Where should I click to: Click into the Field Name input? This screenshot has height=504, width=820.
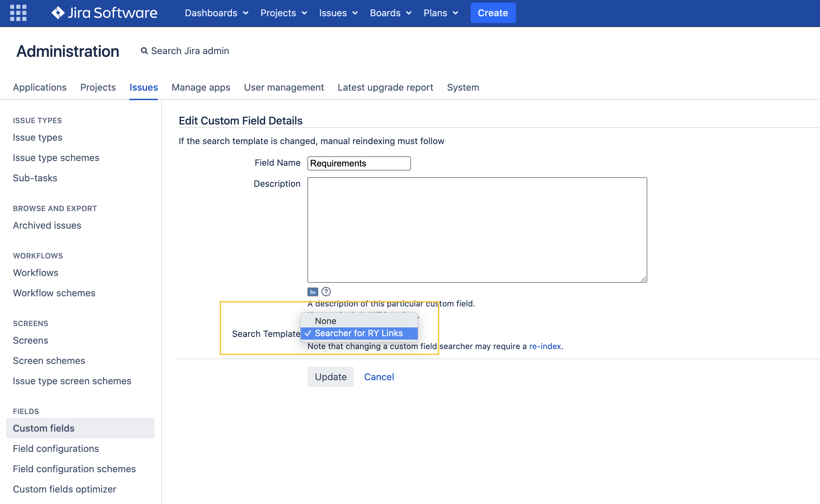tap(359, 163)
